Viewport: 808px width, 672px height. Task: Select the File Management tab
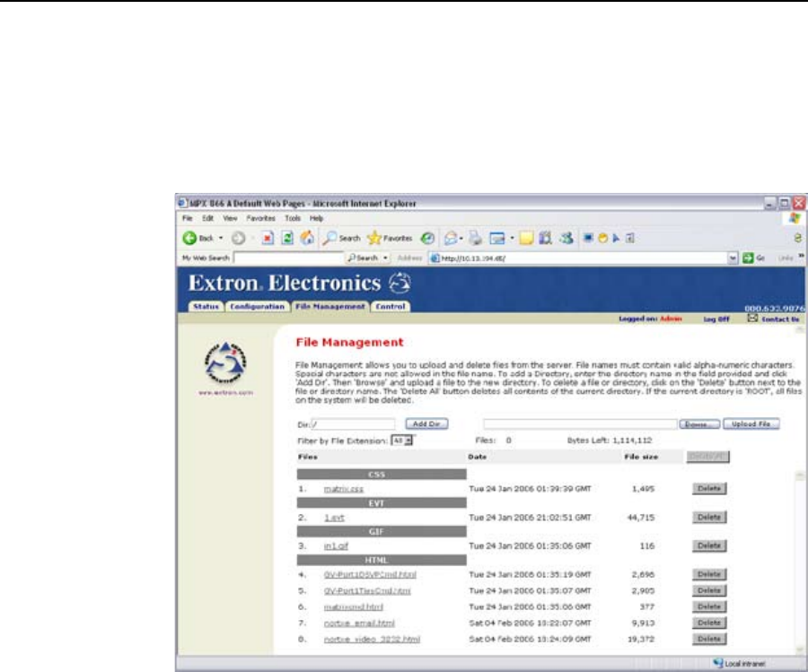click(330, 306)
